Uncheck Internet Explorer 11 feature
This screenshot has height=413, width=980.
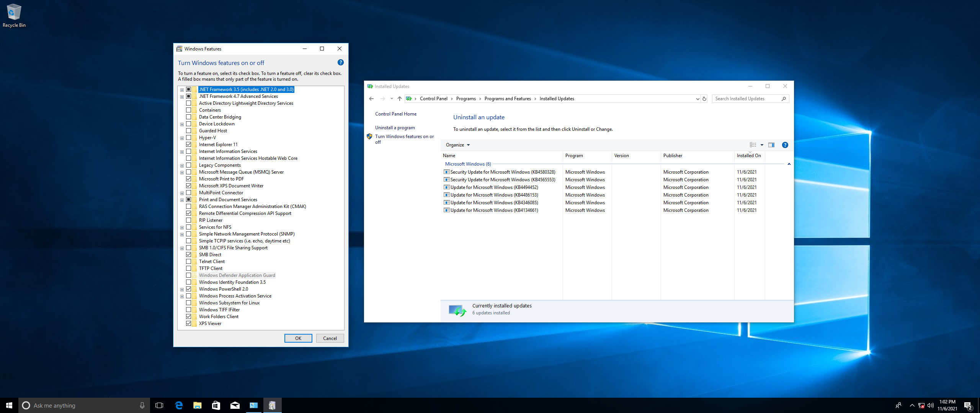189,145
